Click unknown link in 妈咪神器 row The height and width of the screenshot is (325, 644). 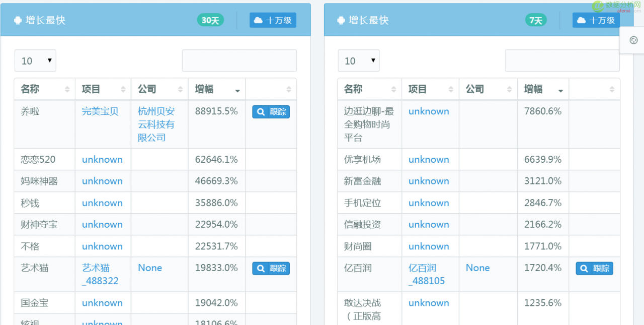pyautogui.click(x=102, y=181)
